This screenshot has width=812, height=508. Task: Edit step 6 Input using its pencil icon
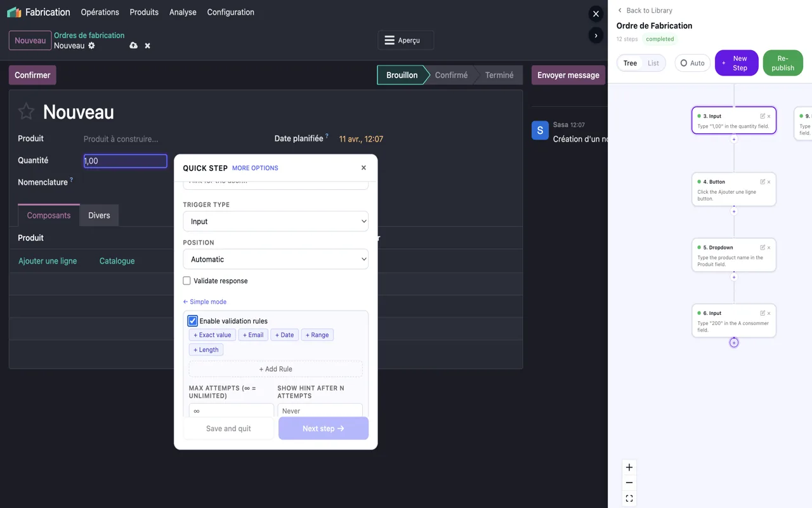pyautogui.click(x=763, y=313)
